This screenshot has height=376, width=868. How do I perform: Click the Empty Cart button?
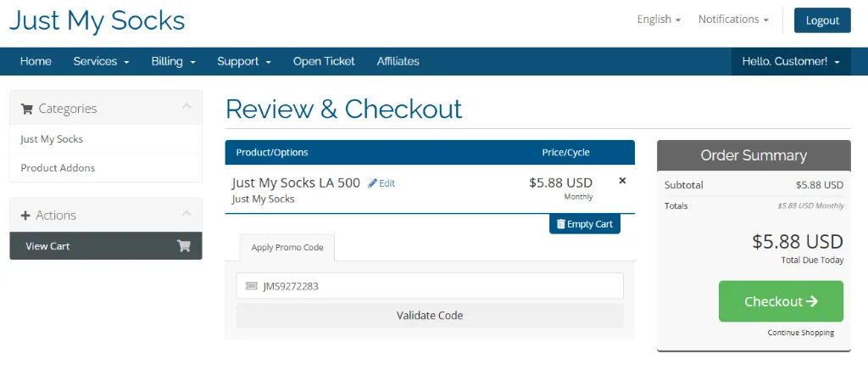[x=585, y=224]
